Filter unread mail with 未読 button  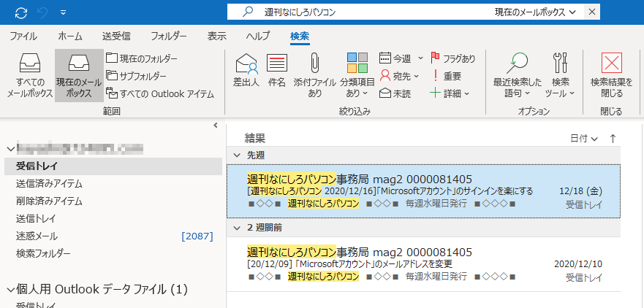395,94
